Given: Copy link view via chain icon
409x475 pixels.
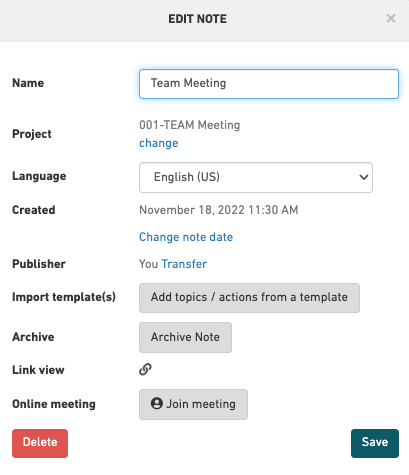Looking at the screenshot, I should point(145,369).
